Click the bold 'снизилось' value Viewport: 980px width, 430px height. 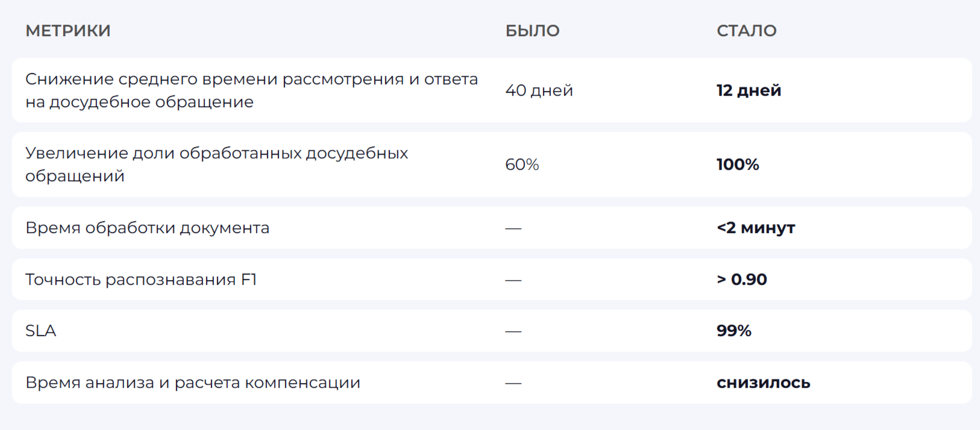click(x=763, y=383)
